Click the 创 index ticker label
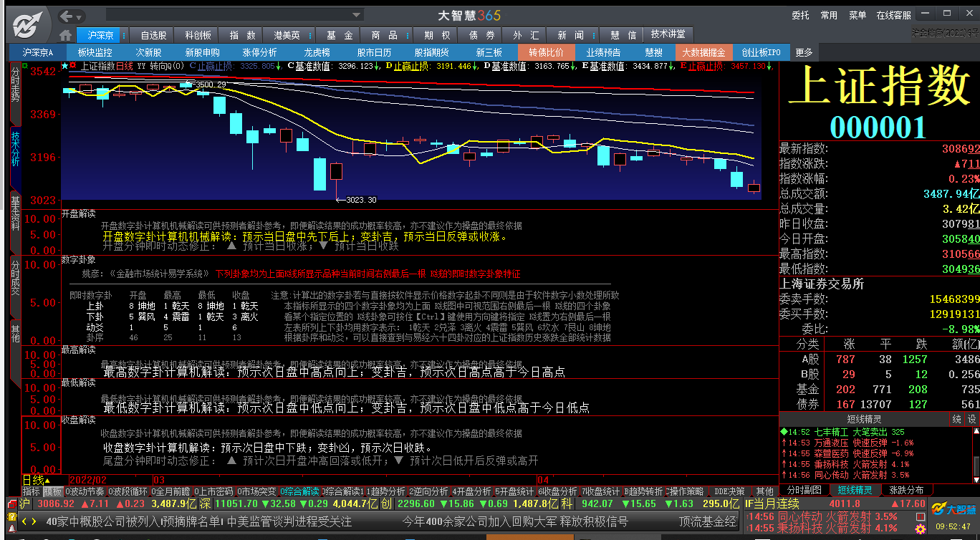This screenshot has width=980, height=540. pos(387,504)
